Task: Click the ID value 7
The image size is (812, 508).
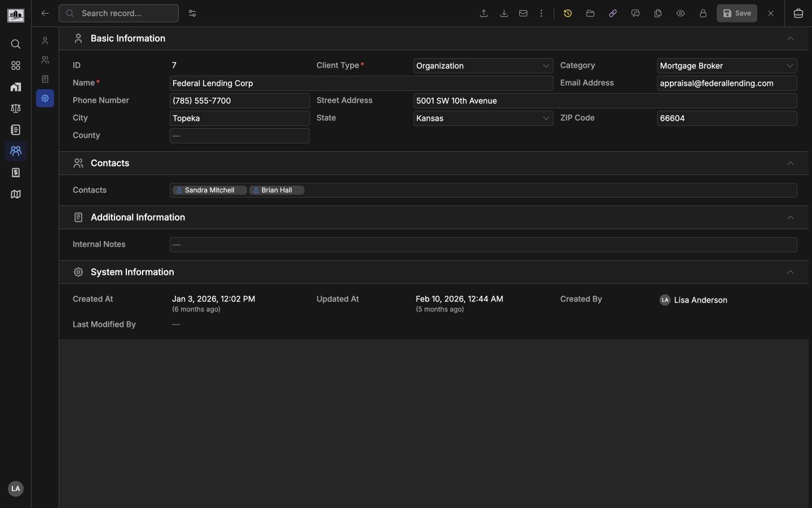Action: 174,65
